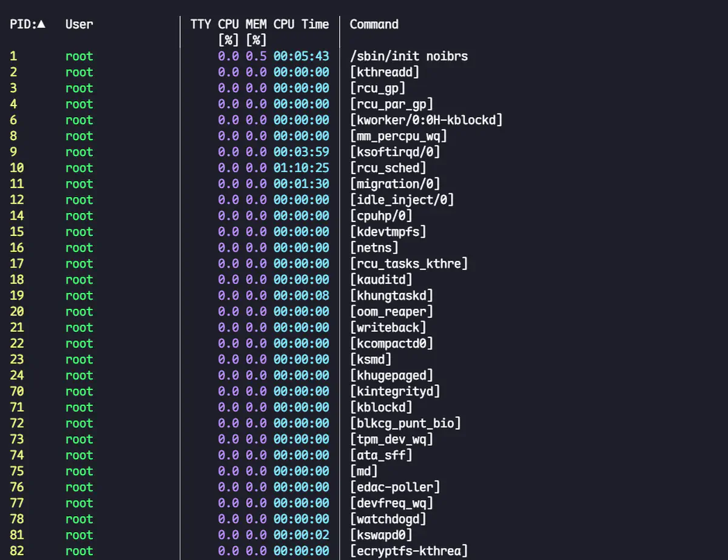
Task: Click the PID sort arrow indicator
Action: point(41,25)
